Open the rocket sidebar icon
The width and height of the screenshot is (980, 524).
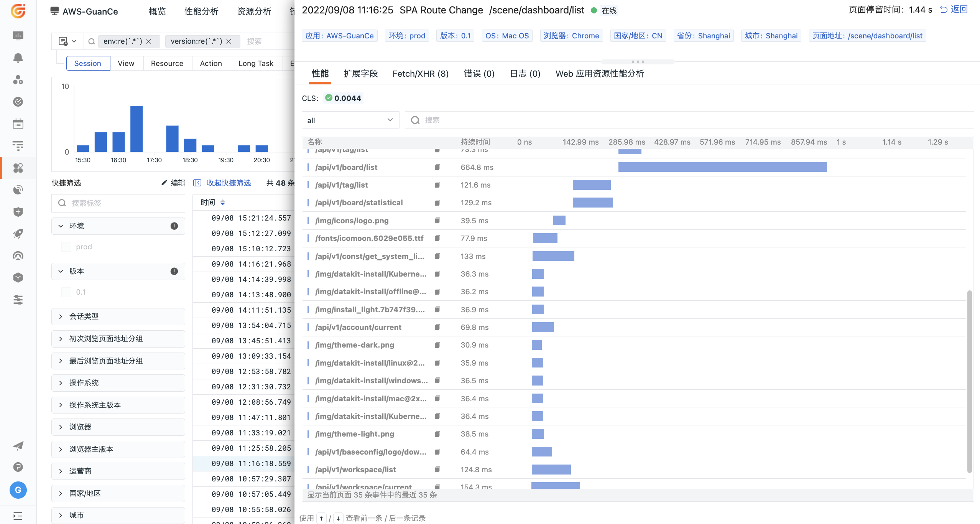click(18, 234)
